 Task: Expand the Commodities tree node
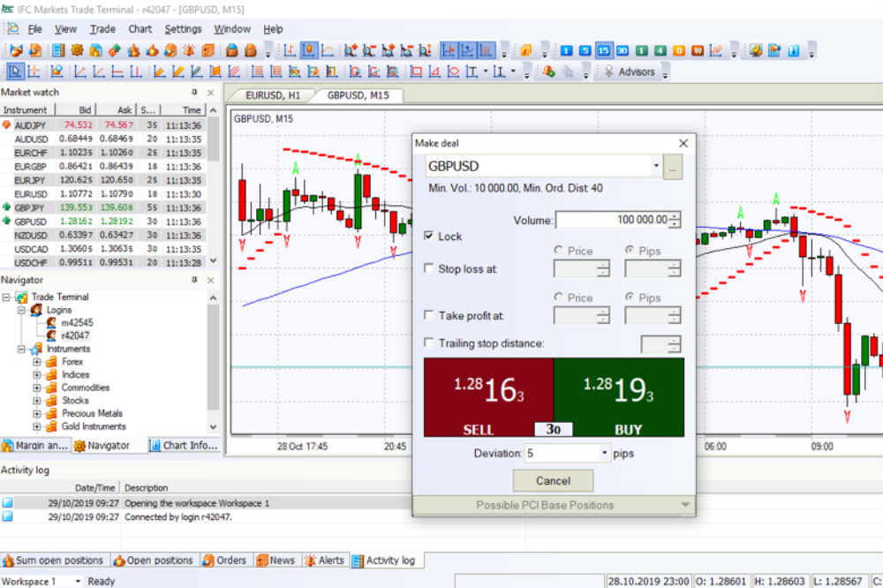[36, 388]
